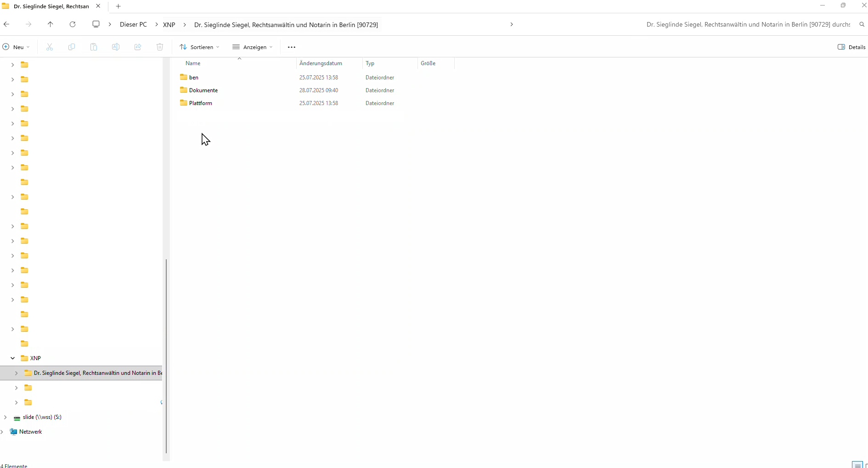Viewport: 868px width, 468px height.
Task: Click the Back navigation arrow
Action: pos(7,24)
